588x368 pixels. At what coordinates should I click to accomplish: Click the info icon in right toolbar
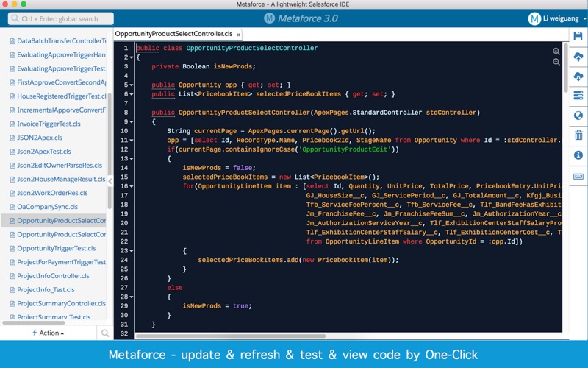[578, 155]
